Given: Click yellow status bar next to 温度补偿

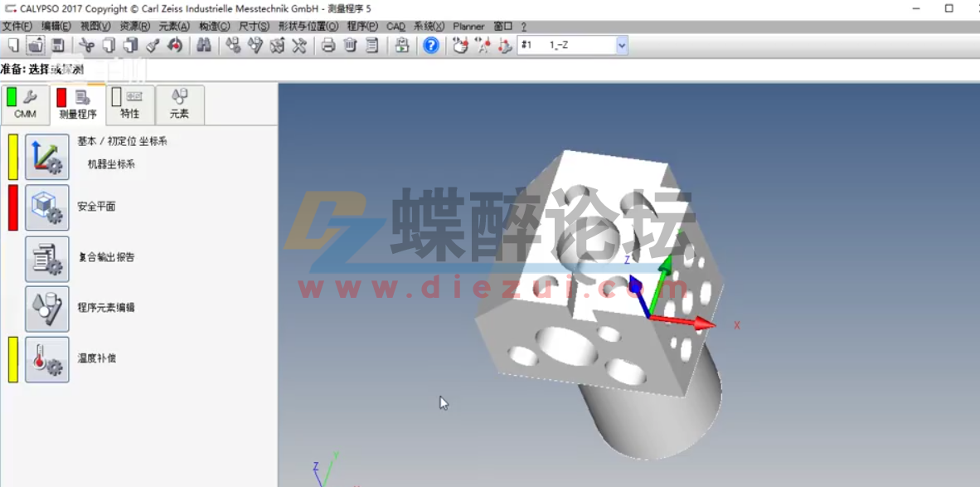Looking at the screenshot, I should click(12, 360).
